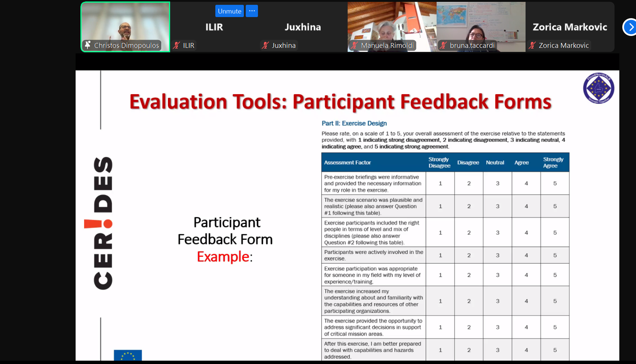
Task: Open the three-dot options menu next to Unmute
Action: (x=252, y=11)
